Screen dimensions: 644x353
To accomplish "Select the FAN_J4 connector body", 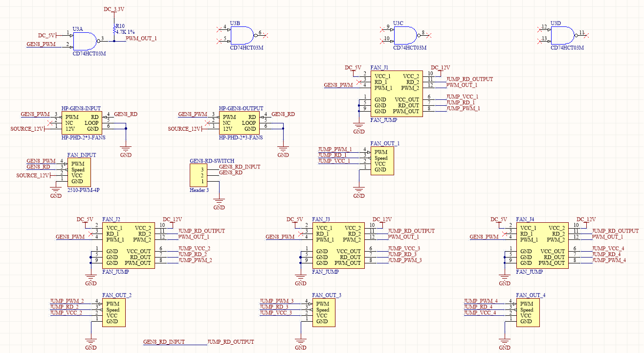I will coord(542,245).
